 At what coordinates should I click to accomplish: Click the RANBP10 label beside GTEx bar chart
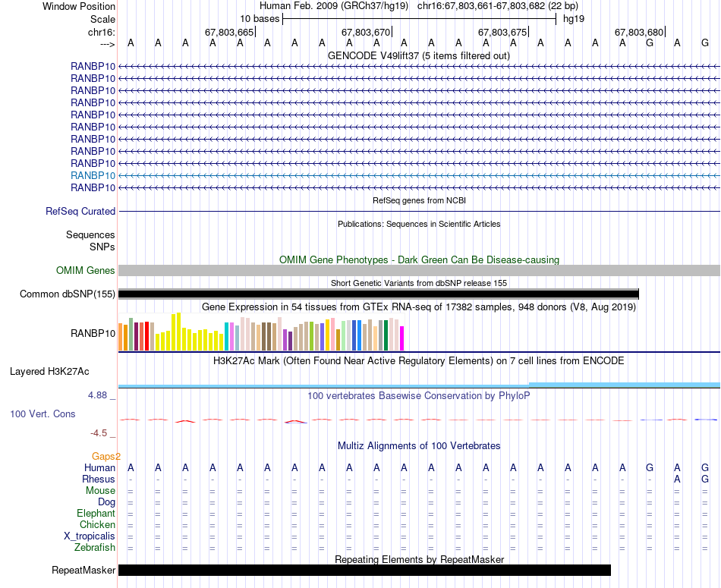[93, 333]
